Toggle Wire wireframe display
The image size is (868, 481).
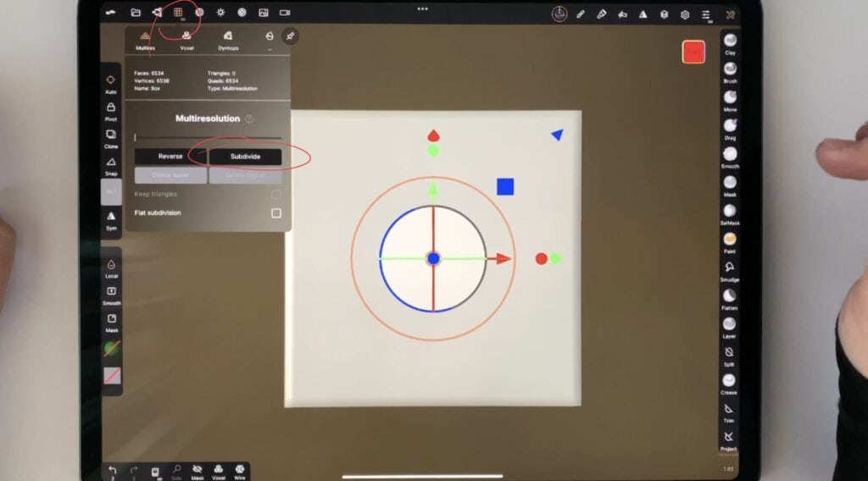point(240,469)
